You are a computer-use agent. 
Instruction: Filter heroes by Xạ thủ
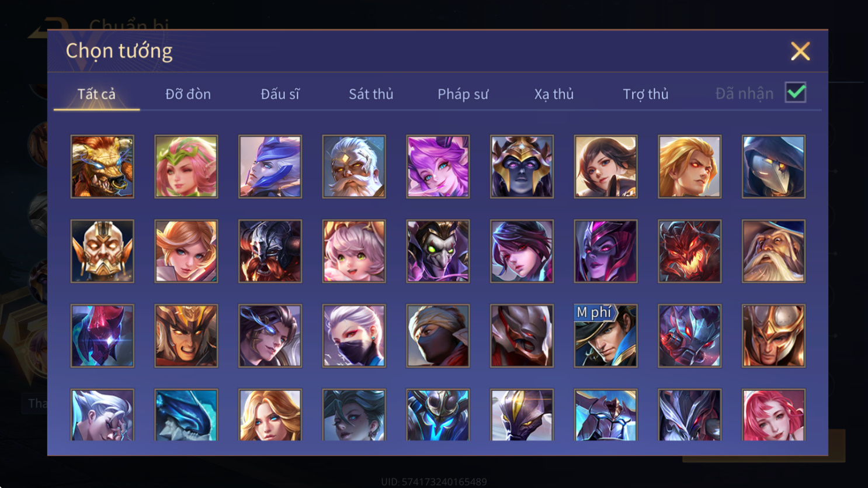click(554, 94)
